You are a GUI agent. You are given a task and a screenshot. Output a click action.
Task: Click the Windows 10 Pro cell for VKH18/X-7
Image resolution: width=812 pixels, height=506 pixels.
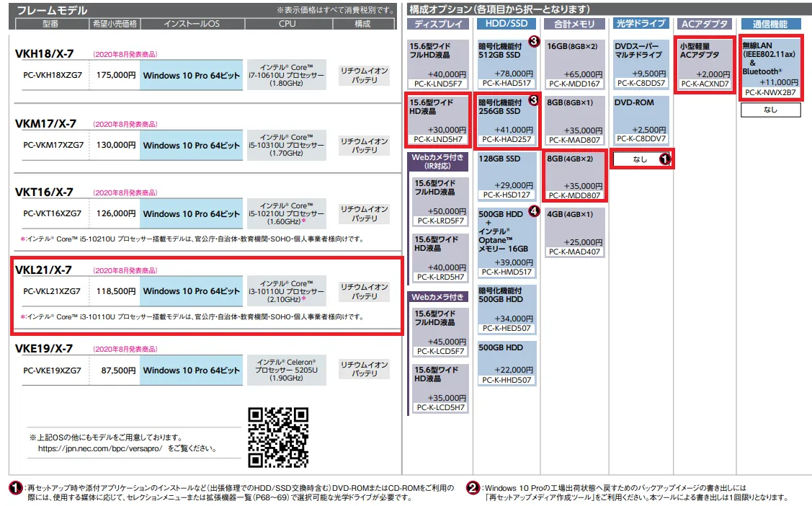coord(191,74)
